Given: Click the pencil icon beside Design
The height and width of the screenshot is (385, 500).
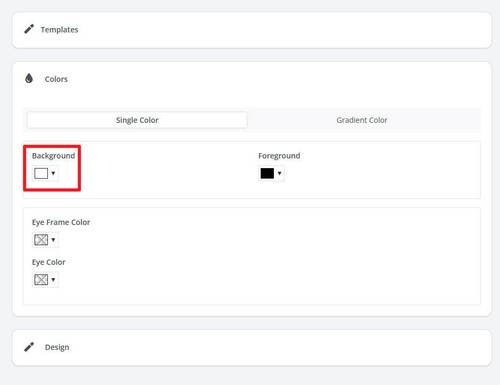Looking at the screenshot, I should tap(29, 347).
